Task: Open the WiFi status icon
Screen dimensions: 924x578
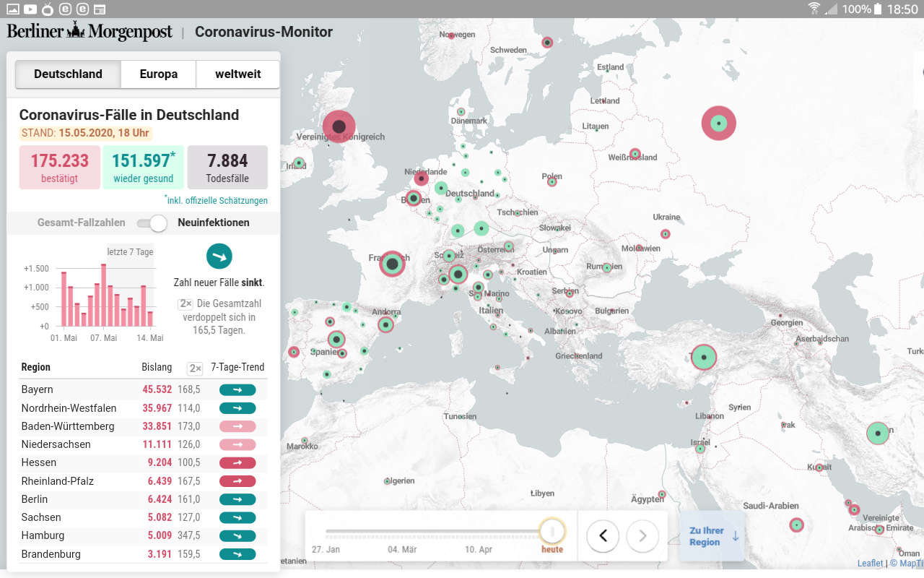Action: click(814, 9)
